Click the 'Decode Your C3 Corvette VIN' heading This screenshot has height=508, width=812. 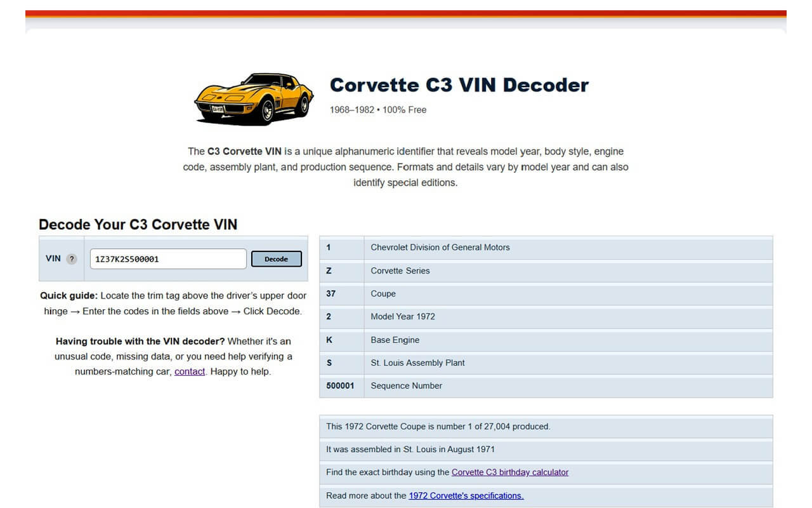point(138,224)
